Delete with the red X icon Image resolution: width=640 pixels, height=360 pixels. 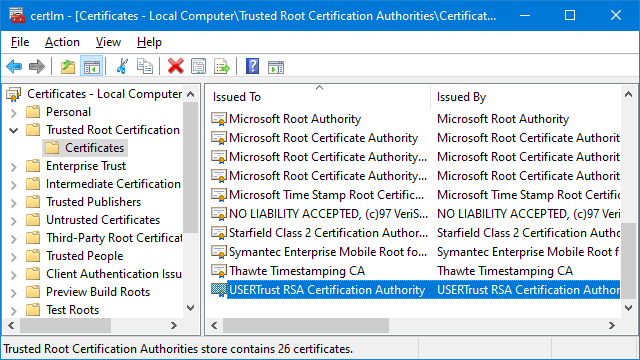(176, 66)
